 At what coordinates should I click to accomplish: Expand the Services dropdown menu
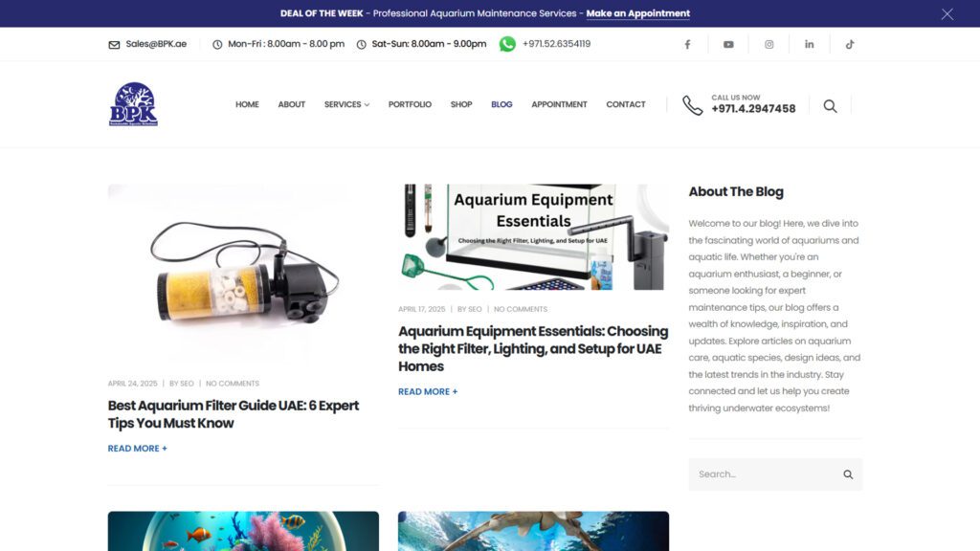(346, 104)
